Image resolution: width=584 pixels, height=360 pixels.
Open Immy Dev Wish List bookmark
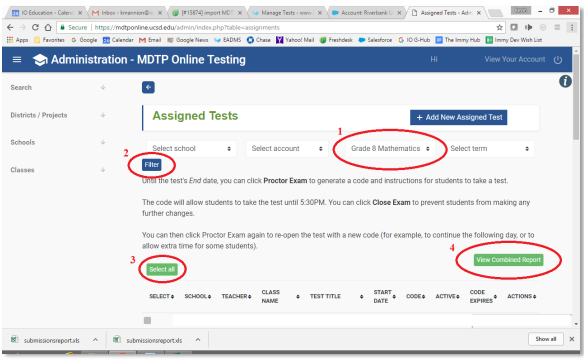pyautogui.click(x=514, y=40)
